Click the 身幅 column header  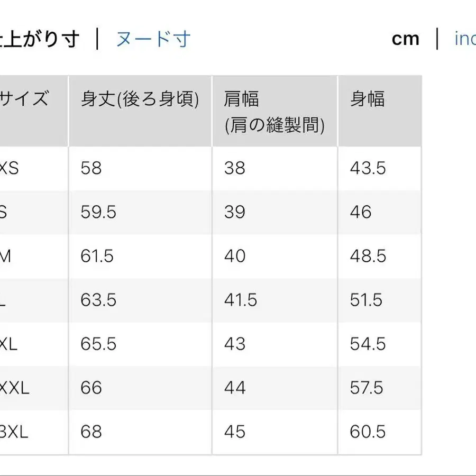tap(369, 98)
